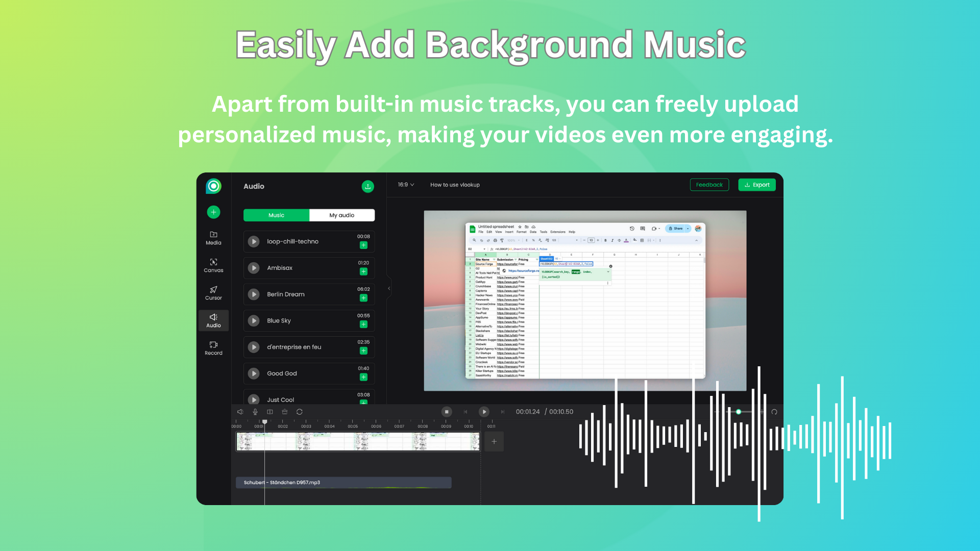Adjust the timeline zoom slider handle
The height and width of the screenshot is (551, 980).
click(x=739, y=412)
